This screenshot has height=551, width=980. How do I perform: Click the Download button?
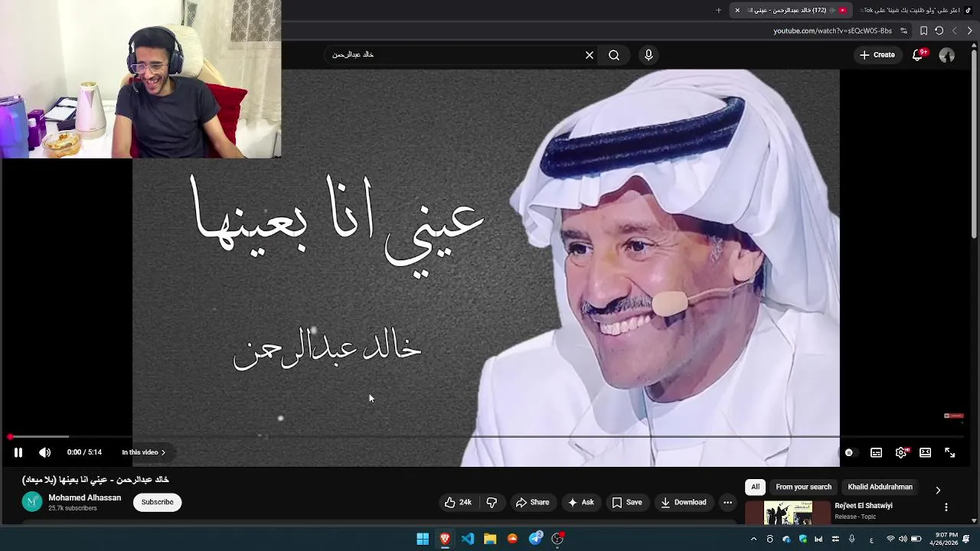tap(683, 502)
